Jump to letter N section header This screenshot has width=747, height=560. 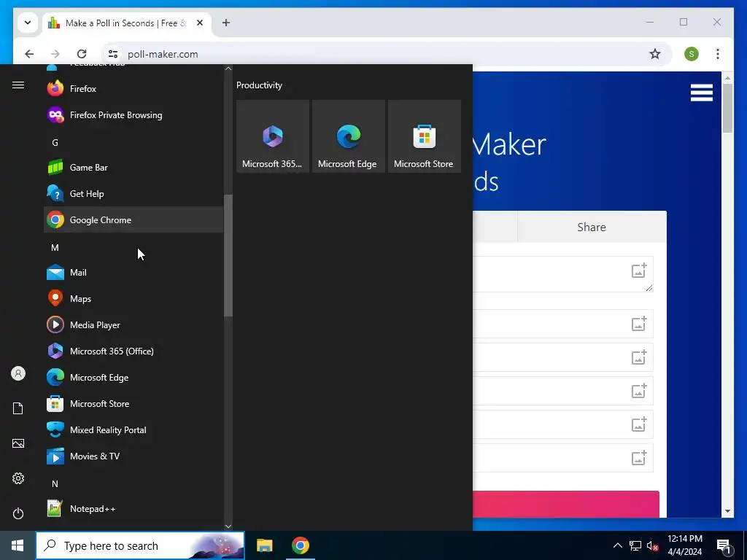(x=55, y=484)
